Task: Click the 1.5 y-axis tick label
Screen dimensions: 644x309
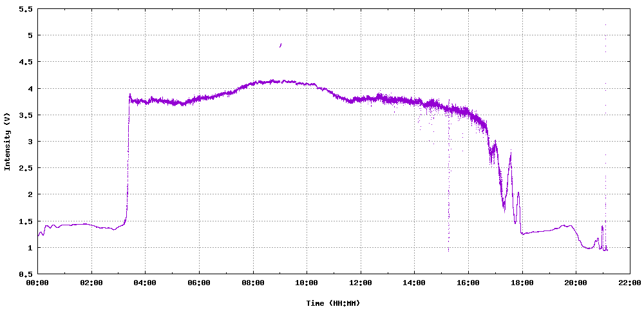Action: [x=26, y=221]
